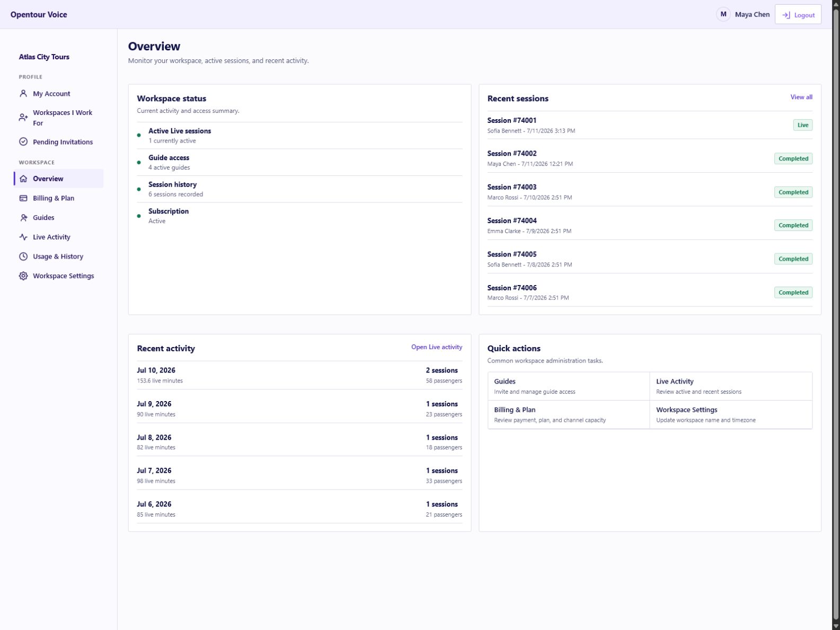
Task: Click the Jul 9, 2026 activity row
Action: point(299,409)
